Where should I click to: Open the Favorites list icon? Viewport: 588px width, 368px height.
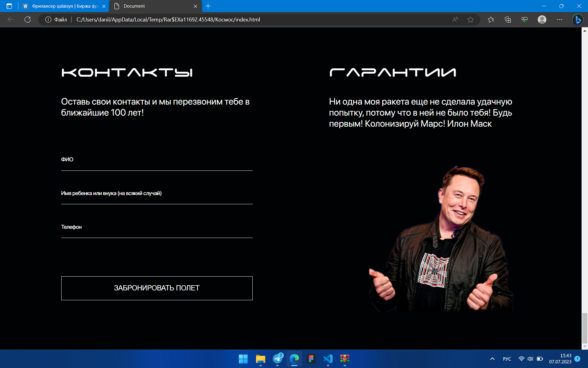(x=491, y=20)
